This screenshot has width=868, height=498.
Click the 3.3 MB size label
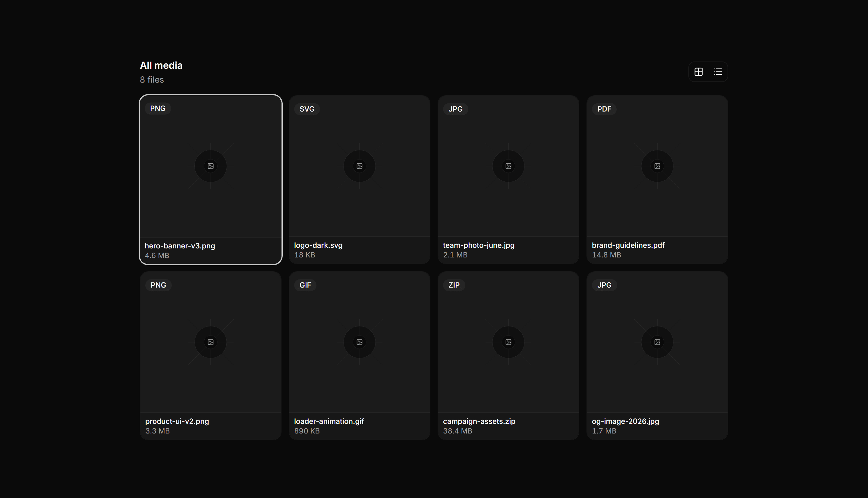click(158, 431)
